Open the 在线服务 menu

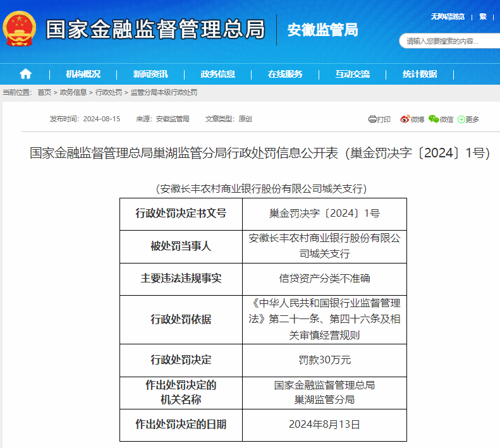285,74
